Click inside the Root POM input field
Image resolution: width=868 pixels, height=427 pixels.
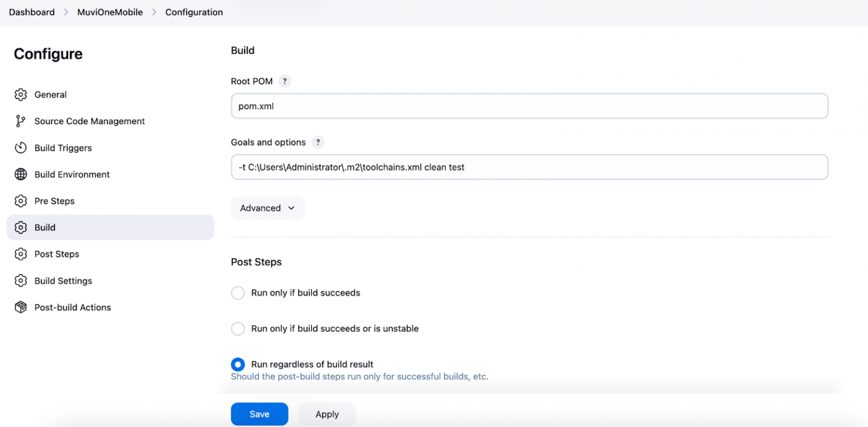point(529,106)
